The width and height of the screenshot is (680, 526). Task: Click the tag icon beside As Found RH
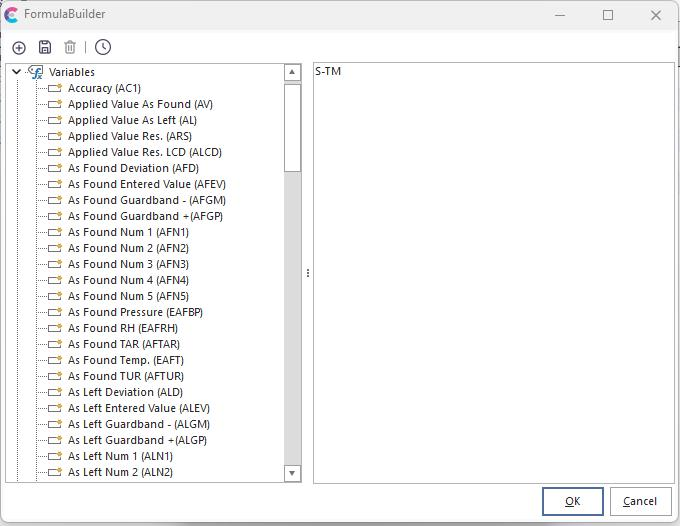click(56, 328)
